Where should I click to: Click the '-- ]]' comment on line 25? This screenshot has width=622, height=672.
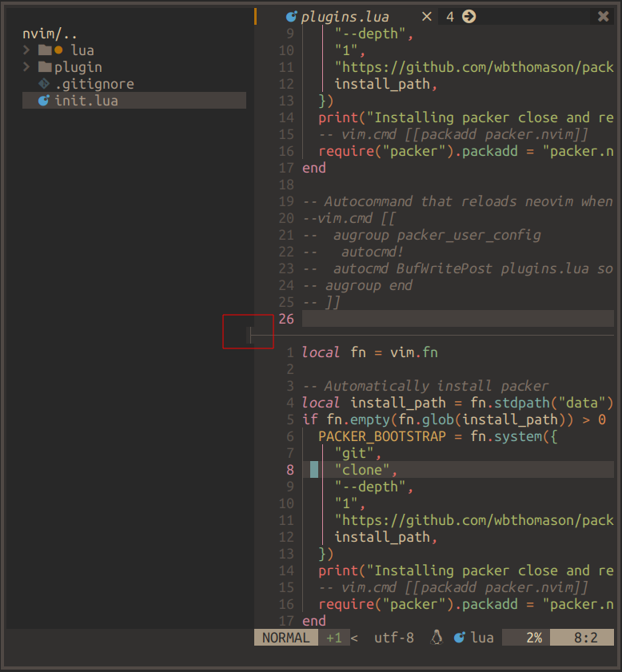321,302
